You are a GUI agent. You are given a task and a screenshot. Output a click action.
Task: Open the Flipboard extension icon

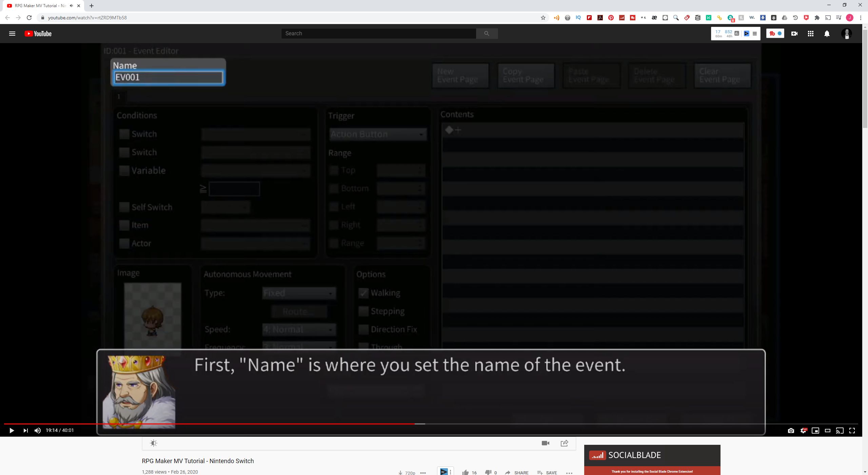tap(589, 18)
